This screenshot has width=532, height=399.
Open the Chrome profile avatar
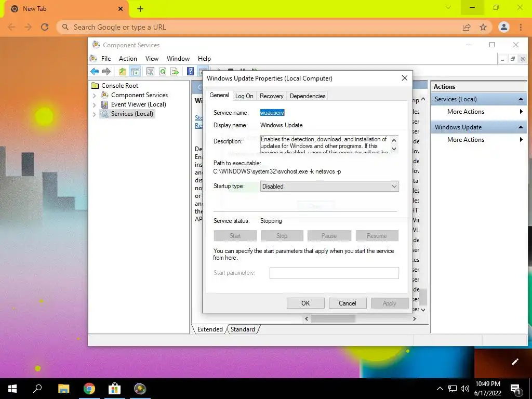tap(504, 27)
